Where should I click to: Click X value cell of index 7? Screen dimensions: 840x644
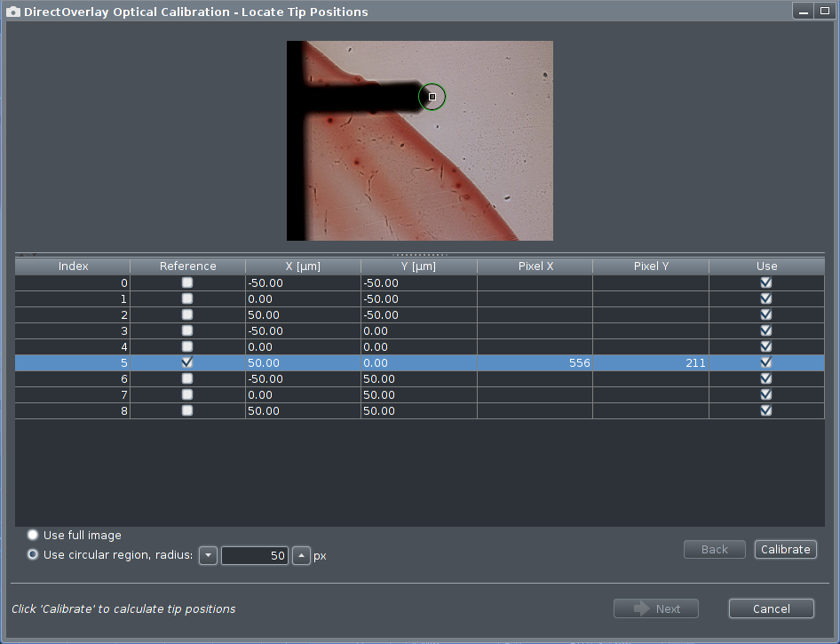[303, 394]
